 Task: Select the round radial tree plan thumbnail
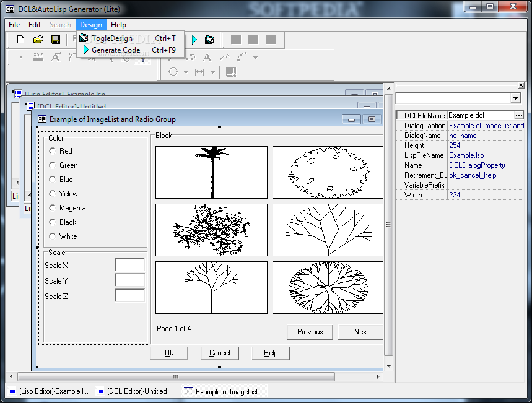click(328, 287)
